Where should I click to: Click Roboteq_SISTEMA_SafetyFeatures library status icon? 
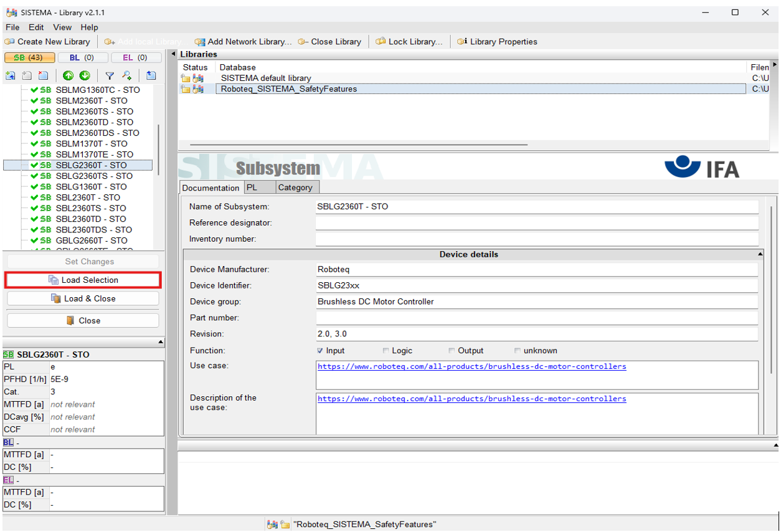192,89
